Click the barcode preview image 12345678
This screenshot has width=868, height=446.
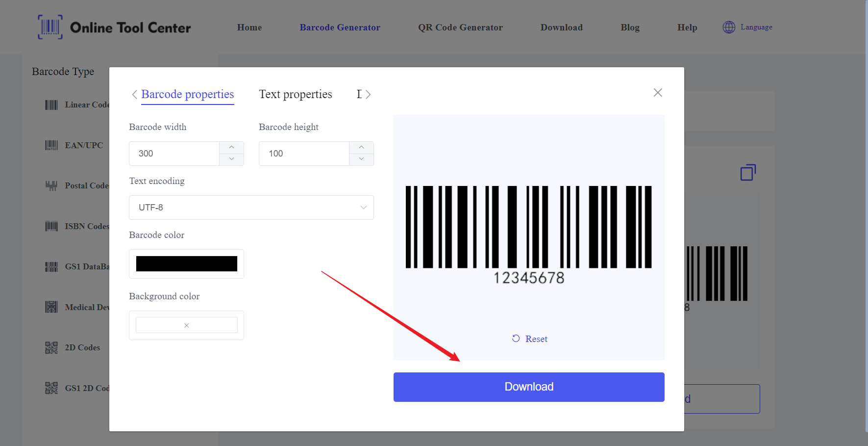point(529,235)
